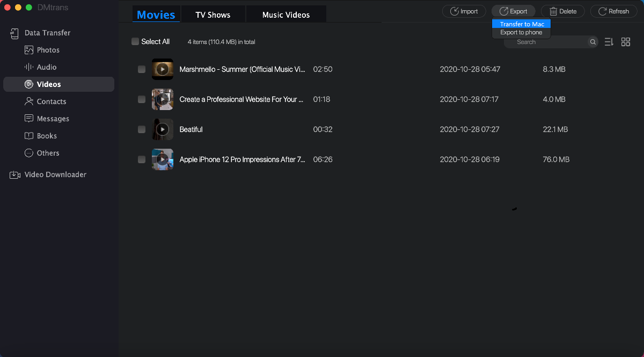644x357 pixels.
Task: Open the Others category
Action: pyautogui.click(x=48, y=153)
